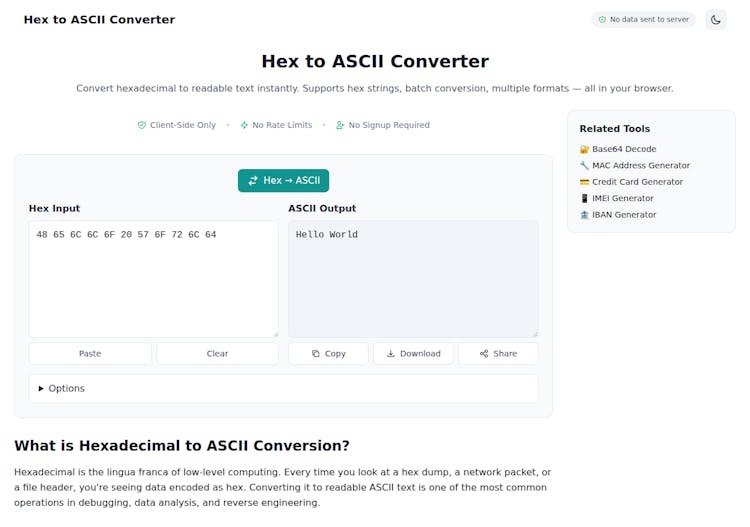Screen dimensions: 750x527
Task: Click the Hex → ASCII swap direction button
Action: click(283, 181)
